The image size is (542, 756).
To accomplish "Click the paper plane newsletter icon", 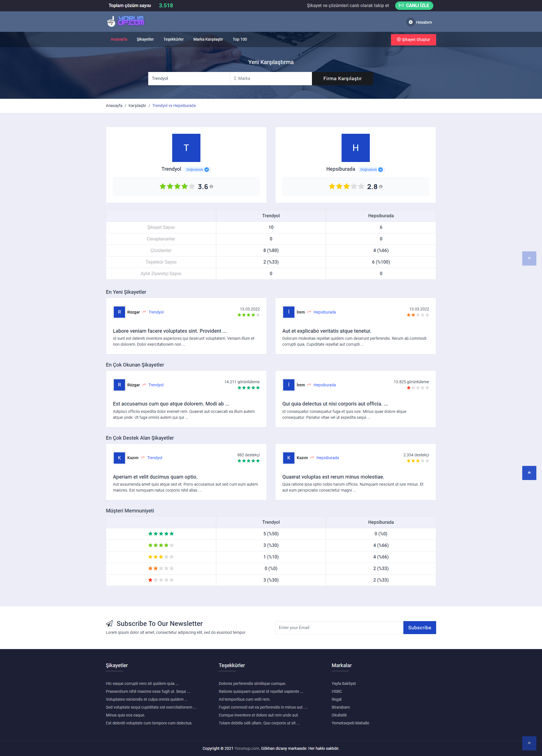I will coord(110,623).
